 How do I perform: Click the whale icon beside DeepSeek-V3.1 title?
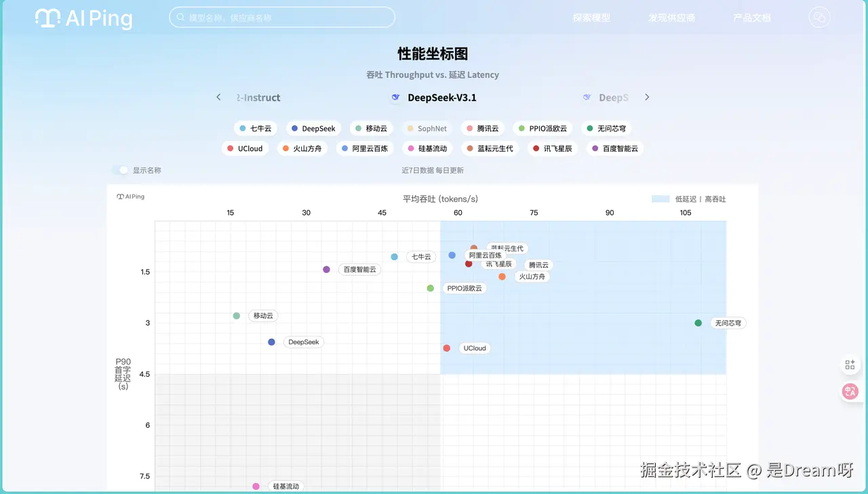[396, 98]
